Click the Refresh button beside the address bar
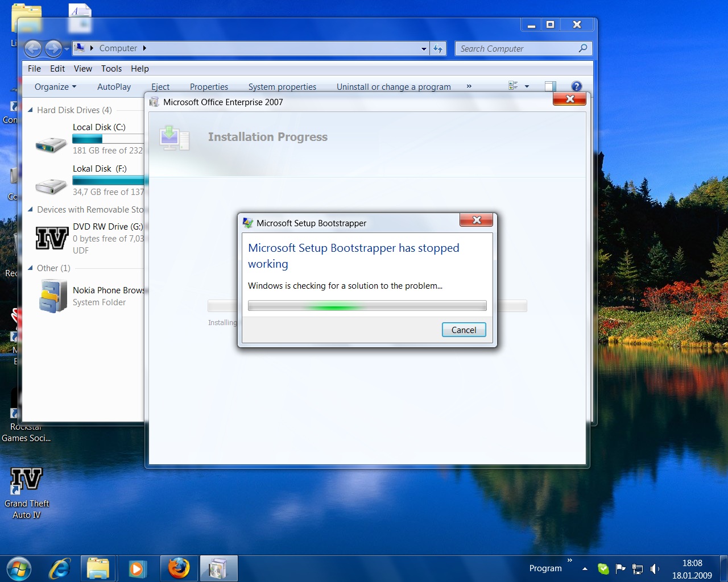Image resolution: width=728 pixels, height=582 pixels. 438,49
